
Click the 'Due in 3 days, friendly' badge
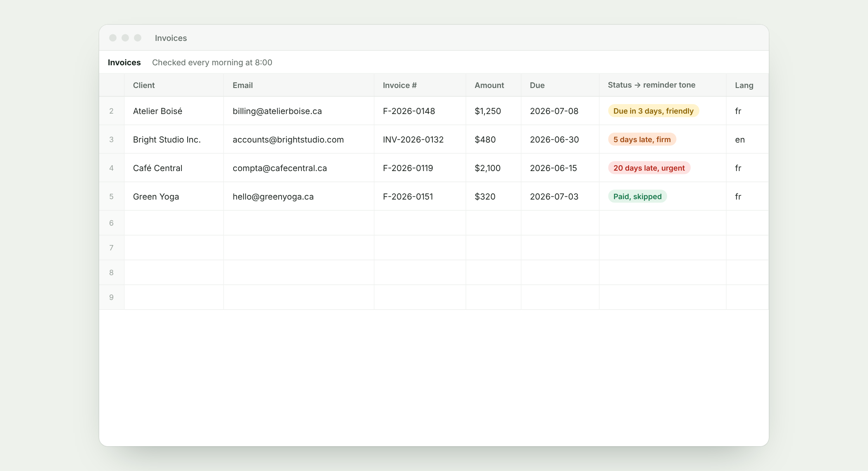653,111
